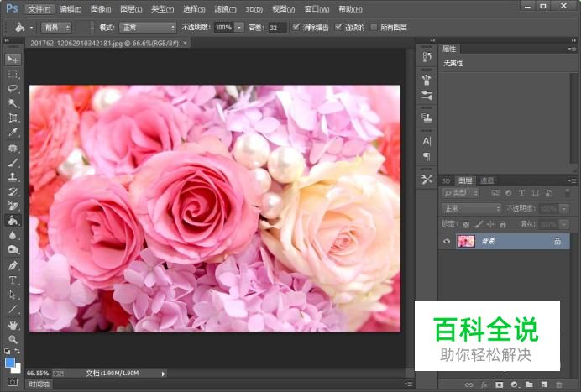Screen dimensions: 581x392
Task: Expand the layer blend mode 正常 dropdown
Action: pos(472,208)
